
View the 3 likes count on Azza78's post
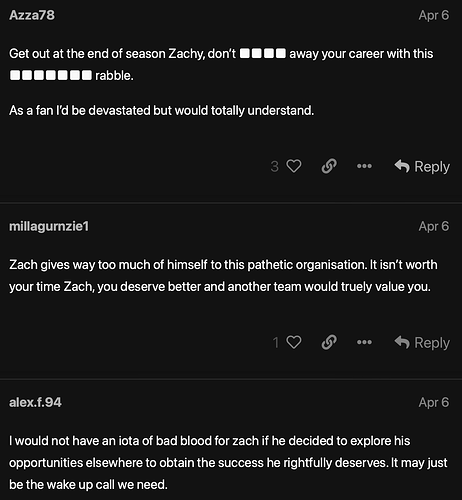coord(274,166)
